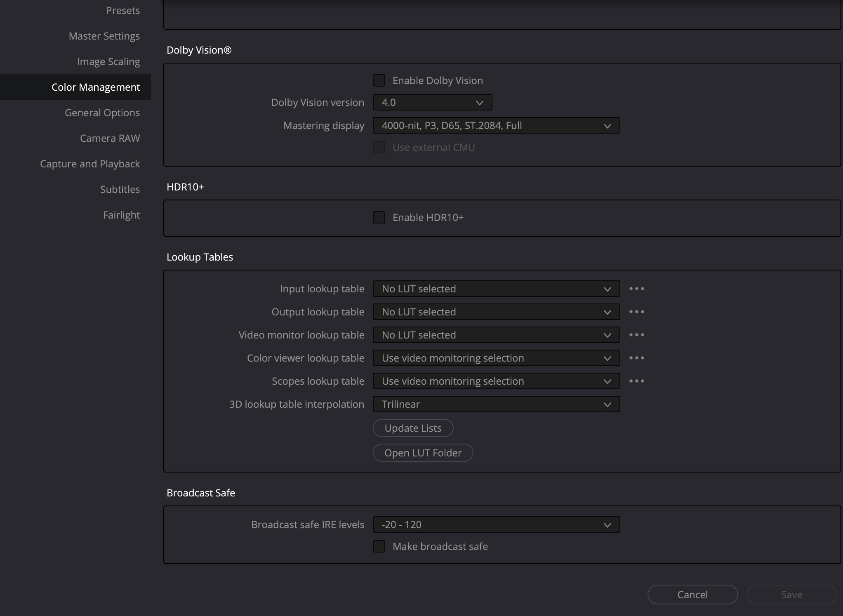Open ellipsis menu for Video monitor lookup table
Screen dimensions: 843x616
pos(637,335)
